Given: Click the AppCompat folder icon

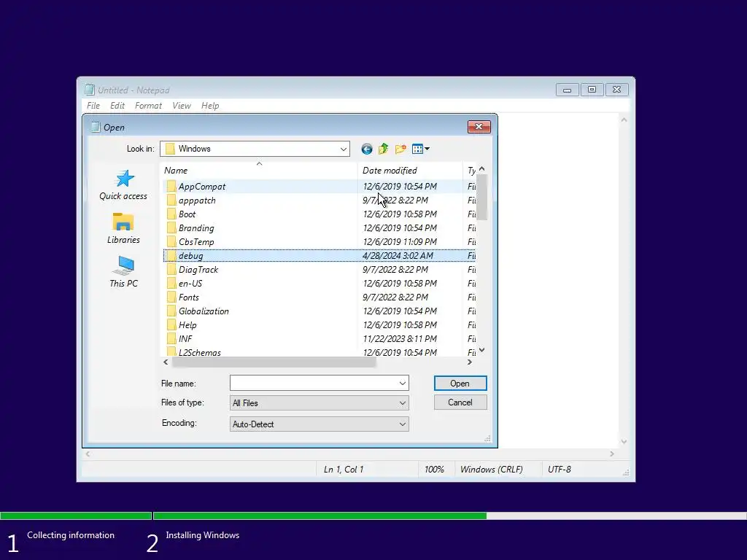Looking at the screenshot, I should [x=171, y=187].
